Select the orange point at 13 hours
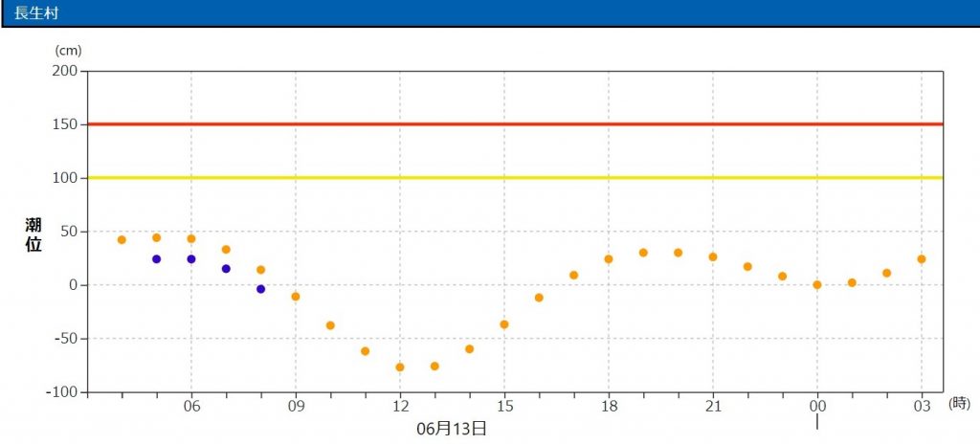Screen dimensions: 980x444 pyautogui.click(x=434, y=366)
